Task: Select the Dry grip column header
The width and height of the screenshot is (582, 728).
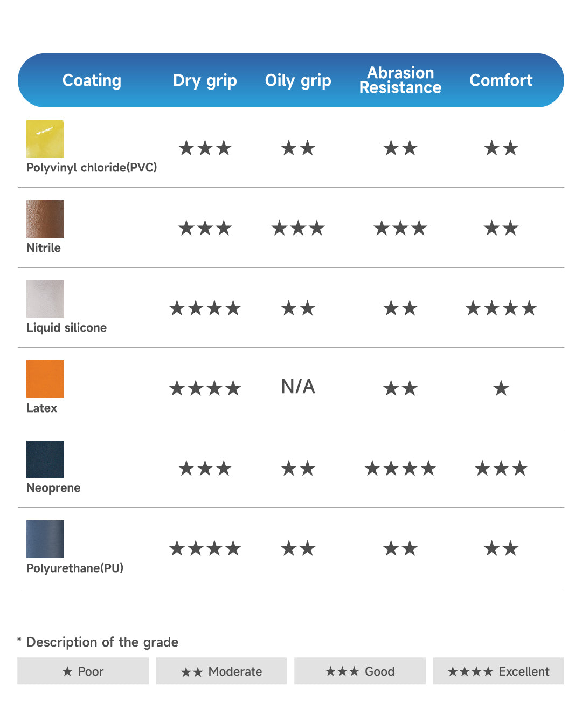Action: click(x=205, y=81)
